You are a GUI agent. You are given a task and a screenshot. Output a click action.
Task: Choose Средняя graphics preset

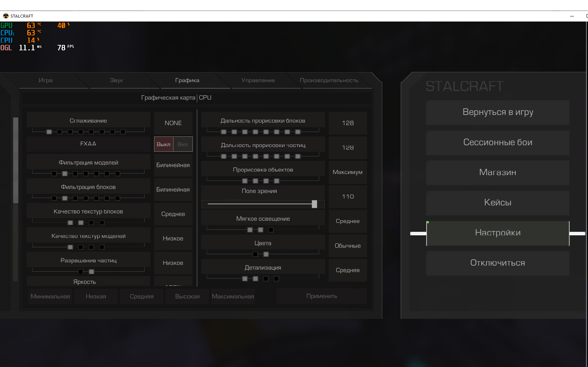[x=142, y=297]
